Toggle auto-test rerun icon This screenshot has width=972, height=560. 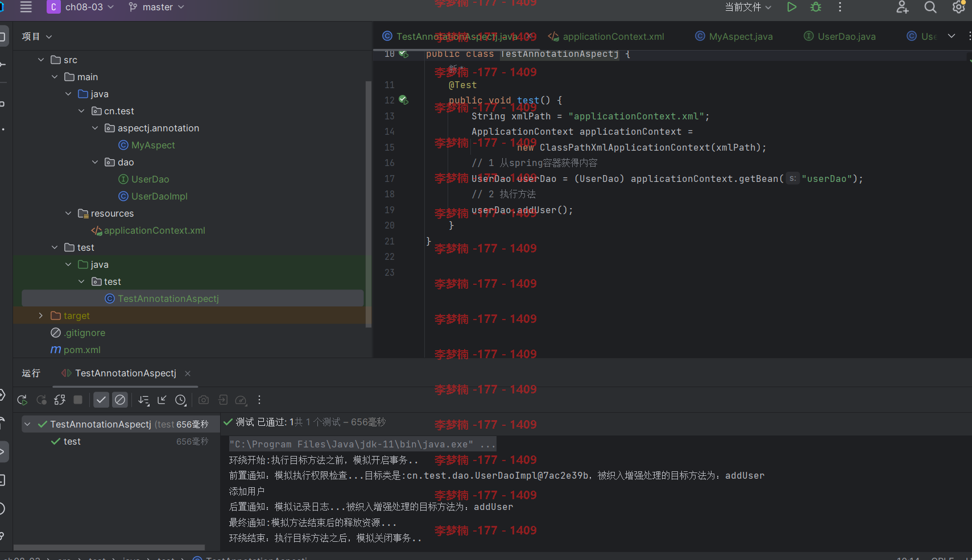(x=60, y=400)
